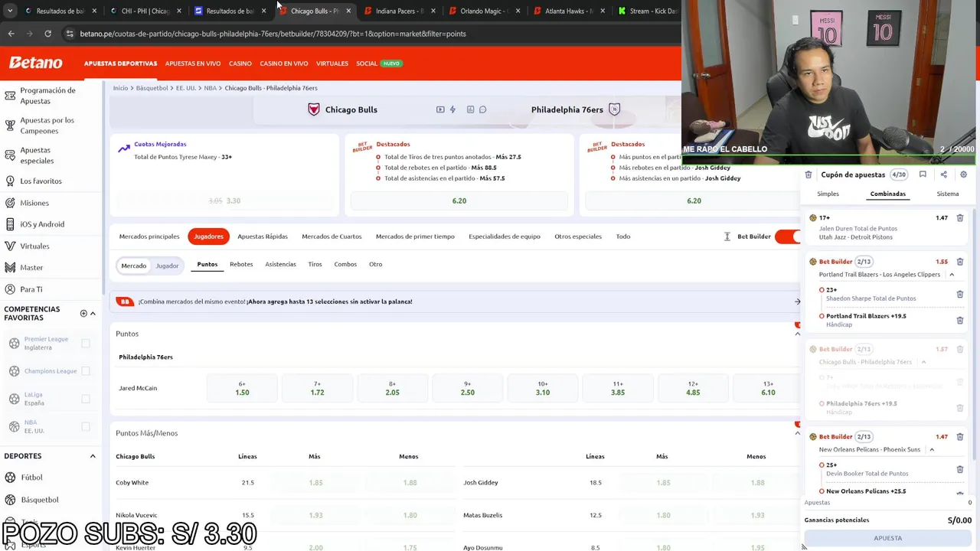Remove the Jalen Duren 17+ selection
The height and width of the screenshot is (551, 980).
coord(960,218)
